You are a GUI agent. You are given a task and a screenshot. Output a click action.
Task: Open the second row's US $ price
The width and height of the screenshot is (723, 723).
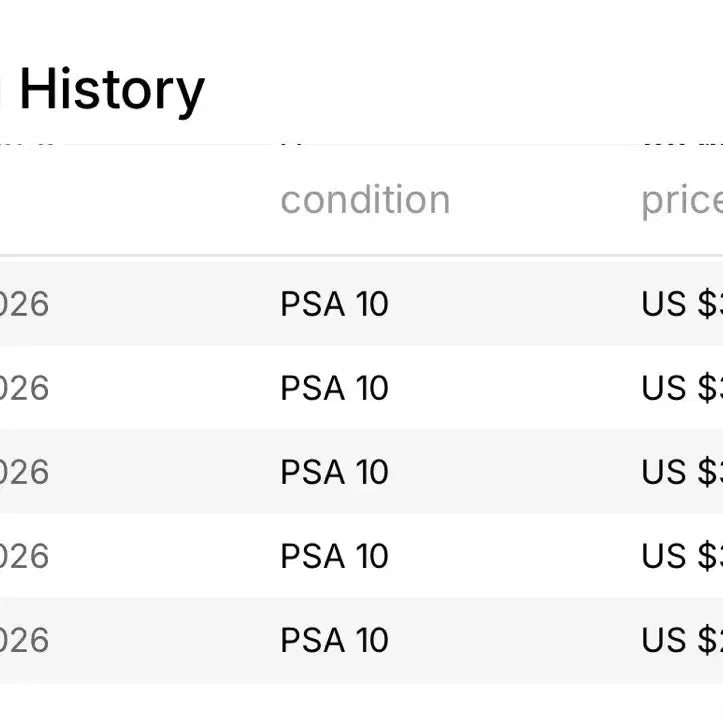tap(682, 388)
